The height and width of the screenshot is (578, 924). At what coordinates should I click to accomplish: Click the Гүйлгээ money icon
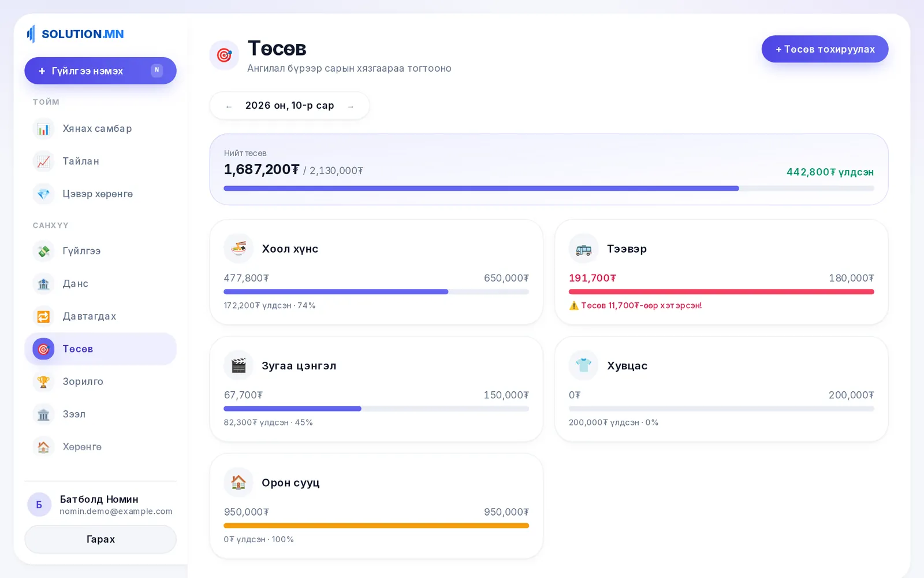tap(43, 251)
